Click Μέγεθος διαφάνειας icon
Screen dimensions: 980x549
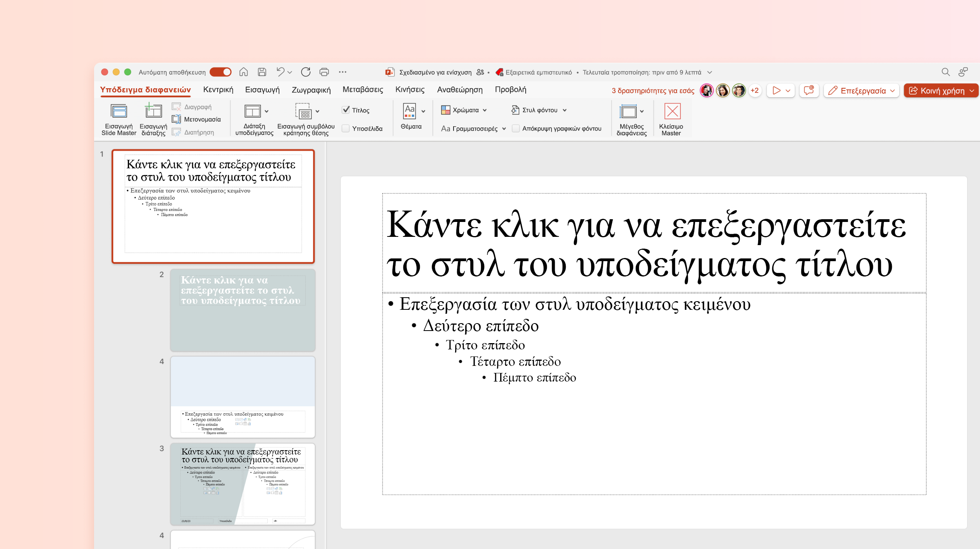pos(628,111)
